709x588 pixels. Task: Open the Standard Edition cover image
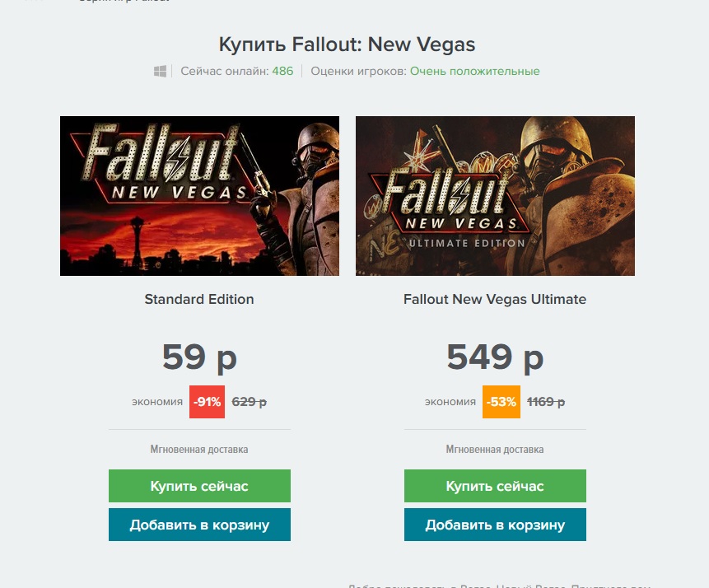pyautogui.click(x=199, y=196)
